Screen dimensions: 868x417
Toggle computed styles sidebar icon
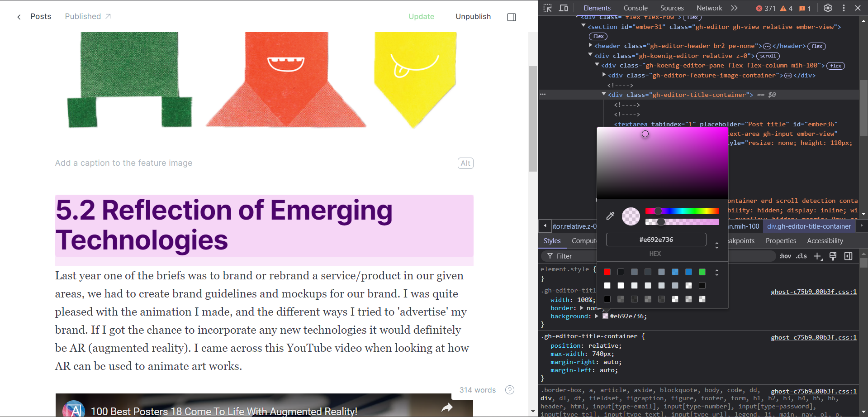pyautogui.click(x=849, y=256)
